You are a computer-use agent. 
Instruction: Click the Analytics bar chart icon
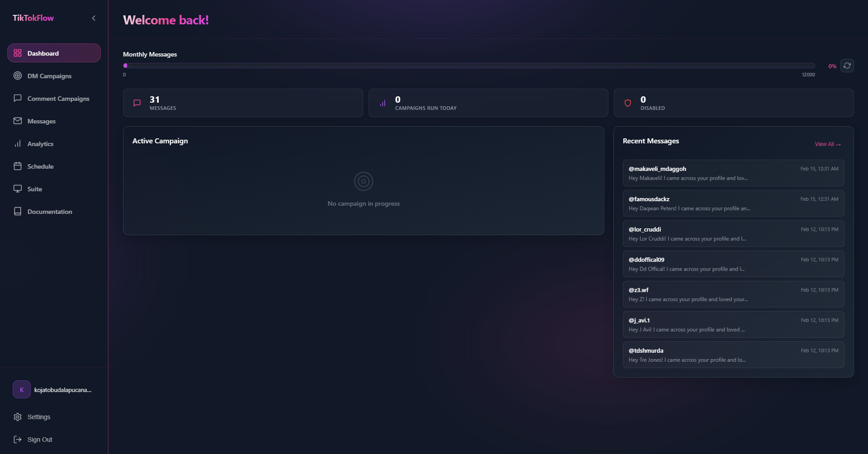(18, 143)
